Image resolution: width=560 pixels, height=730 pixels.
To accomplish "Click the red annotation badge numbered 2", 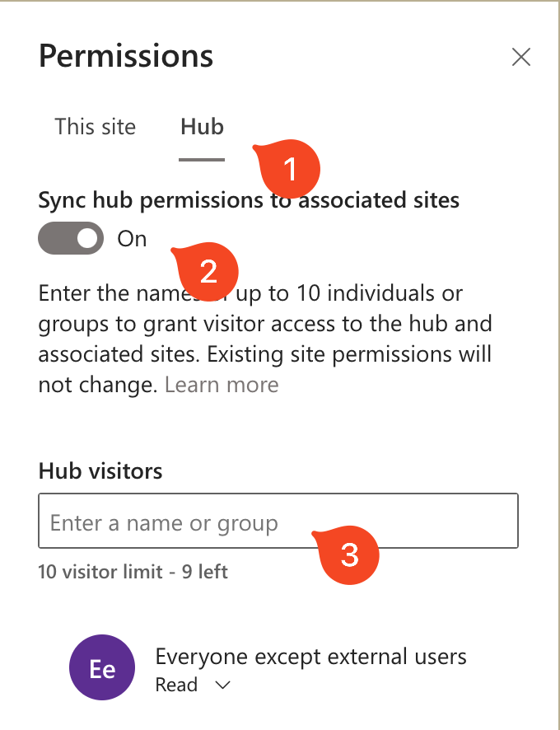I will tap(208, 270).
